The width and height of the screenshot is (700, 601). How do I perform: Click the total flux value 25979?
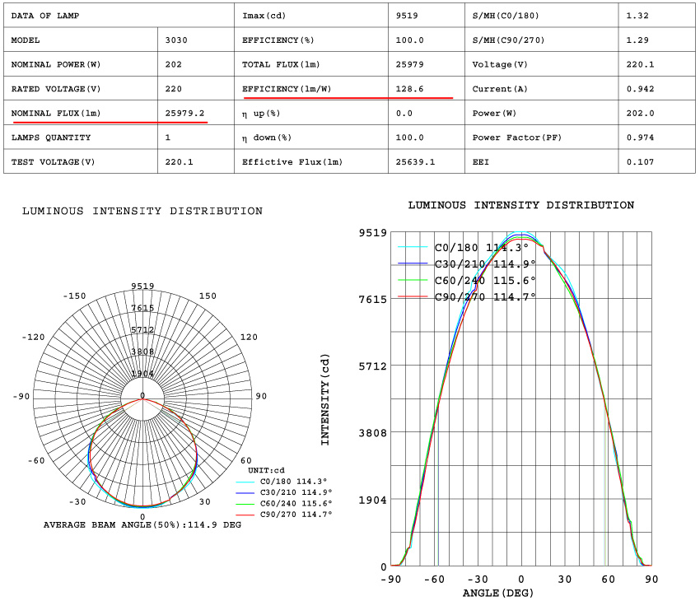click(x=427, y=64)
